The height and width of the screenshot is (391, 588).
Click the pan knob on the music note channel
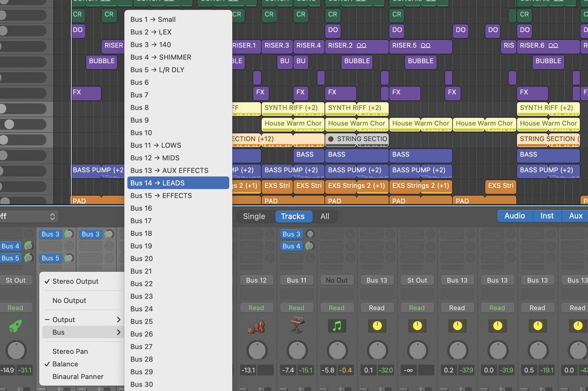[x=337, y=350]
